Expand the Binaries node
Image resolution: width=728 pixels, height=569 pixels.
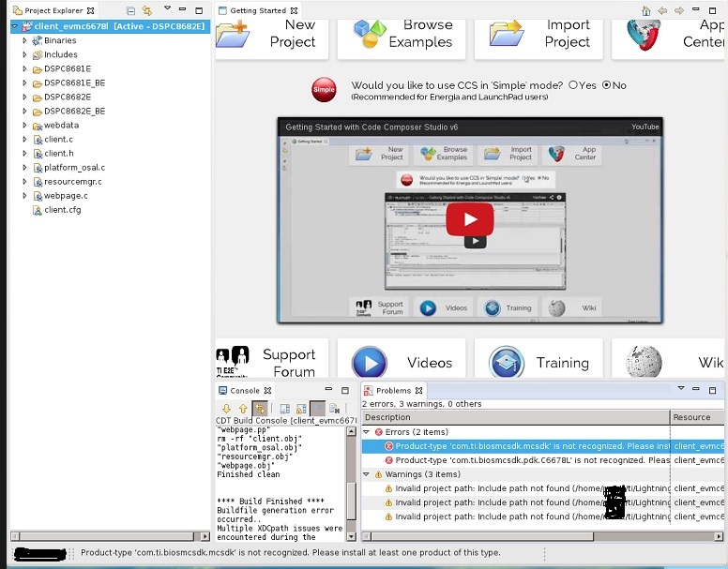tap(24, 41)
